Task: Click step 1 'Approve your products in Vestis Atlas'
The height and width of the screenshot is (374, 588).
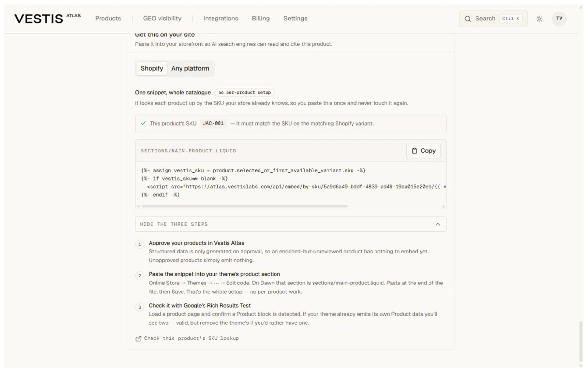Action: click(196, 243)
